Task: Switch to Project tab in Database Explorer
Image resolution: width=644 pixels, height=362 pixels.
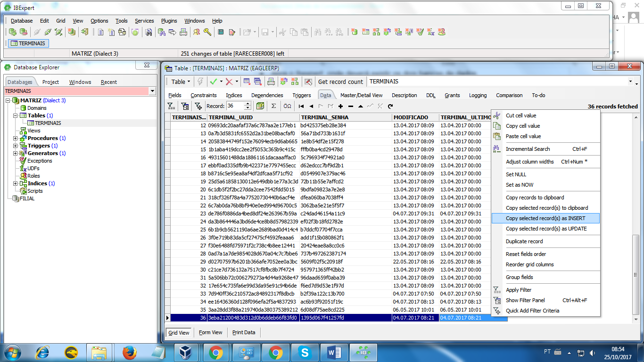Action: 50,82
